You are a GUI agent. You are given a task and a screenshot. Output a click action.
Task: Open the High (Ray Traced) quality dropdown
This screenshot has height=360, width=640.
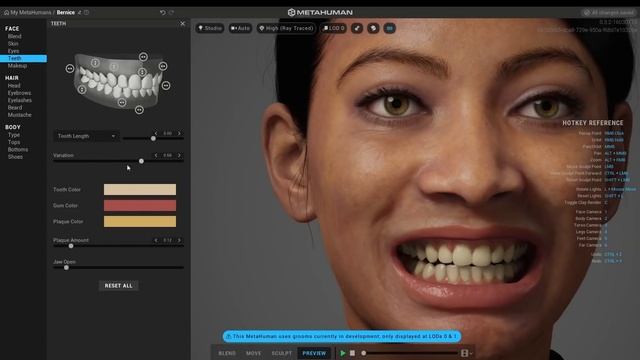(286, 28)
